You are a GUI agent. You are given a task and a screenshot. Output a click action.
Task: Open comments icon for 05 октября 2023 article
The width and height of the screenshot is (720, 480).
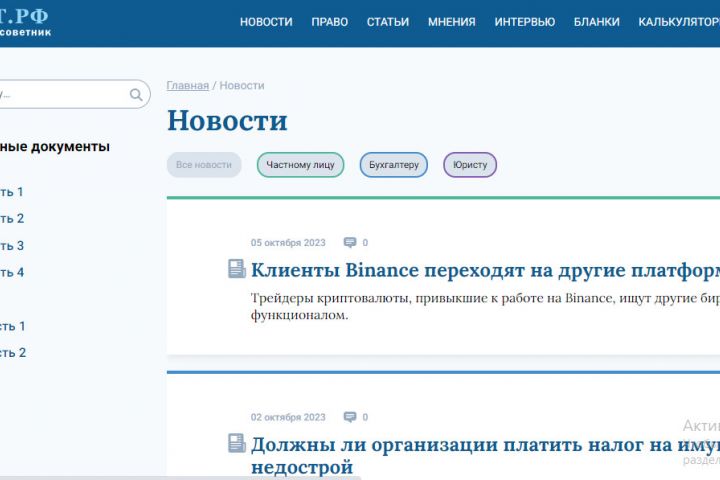click(350, 243)
